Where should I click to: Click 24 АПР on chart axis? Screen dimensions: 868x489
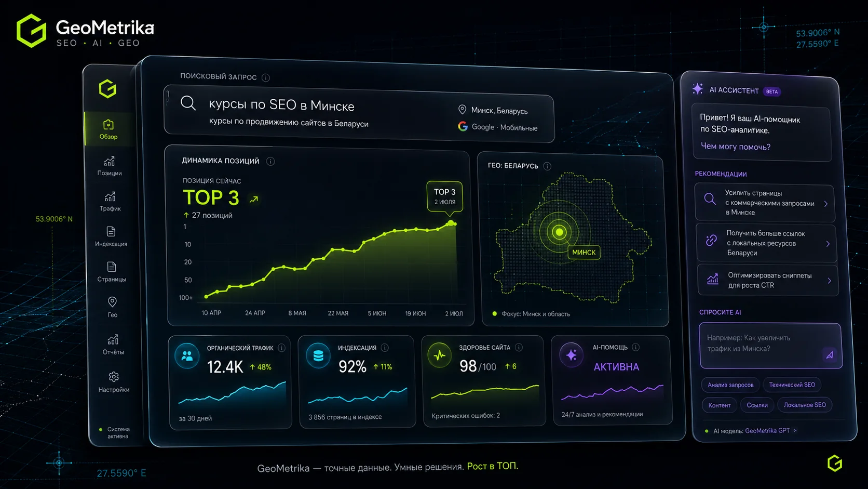click(x=255, y=313)
